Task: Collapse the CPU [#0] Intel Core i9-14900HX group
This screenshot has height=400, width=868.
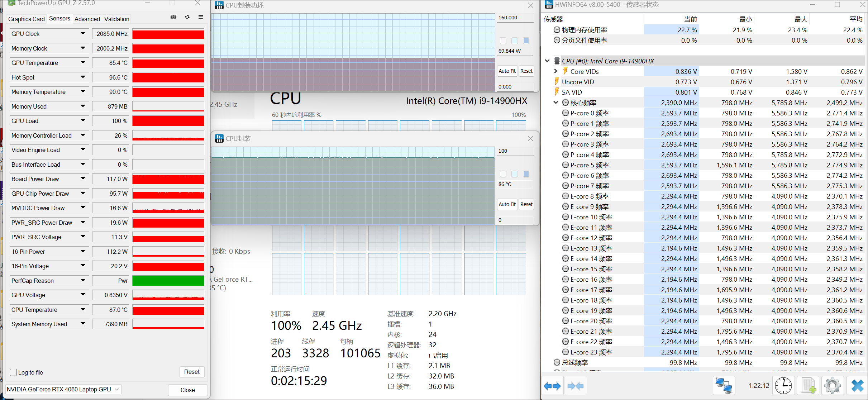Action: [547, 61]
